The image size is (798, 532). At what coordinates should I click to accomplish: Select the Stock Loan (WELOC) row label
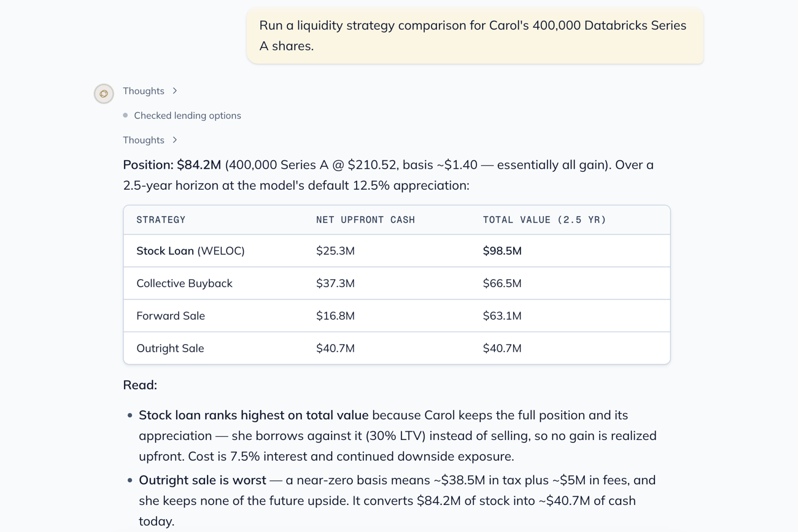[190, 250]
